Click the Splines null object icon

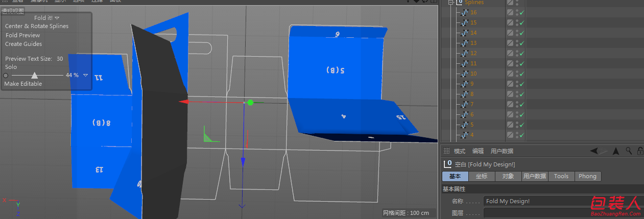pos(459,3)
